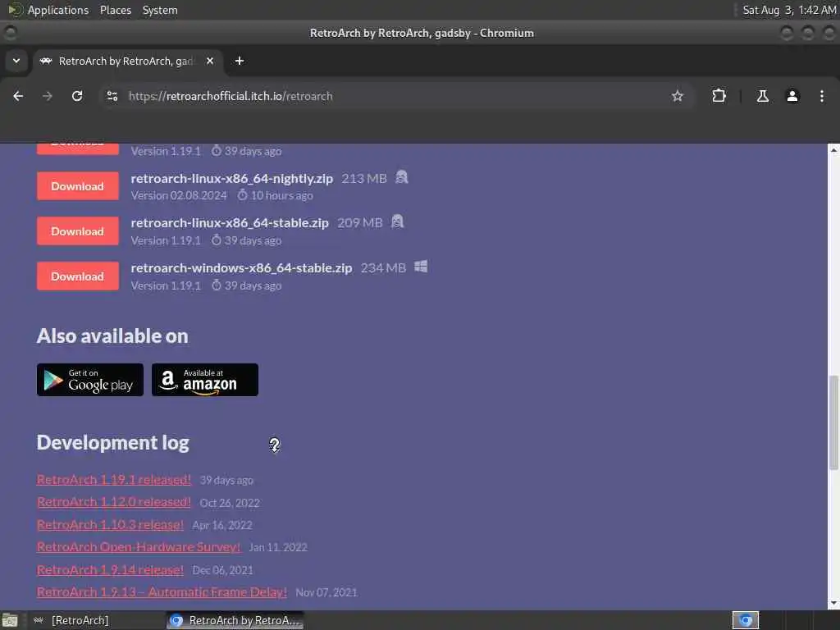This screenshot has width=840, height=630.
Task: Open RetroArch 1.12.0 released! link
Action: pos(113,502)
